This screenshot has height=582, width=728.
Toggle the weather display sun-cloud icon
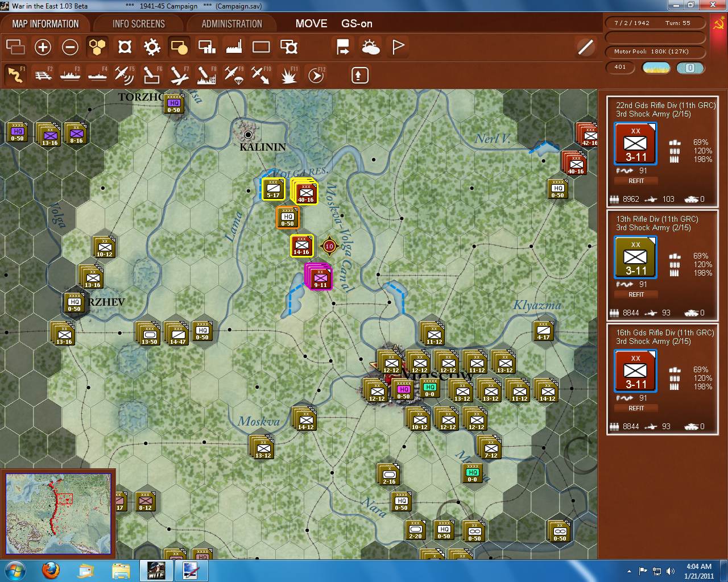coord(370,47)
